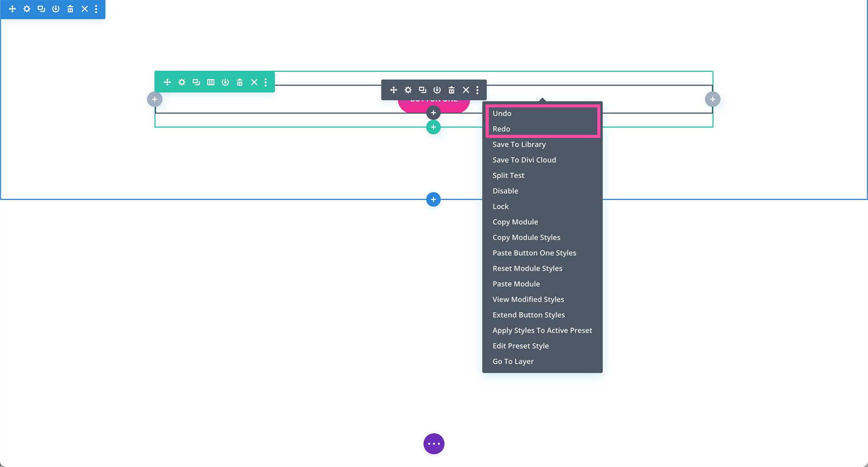Open module settings gear on dark toolbar
The width and height of the screenshot is (868, 467).
coord(408,90)
